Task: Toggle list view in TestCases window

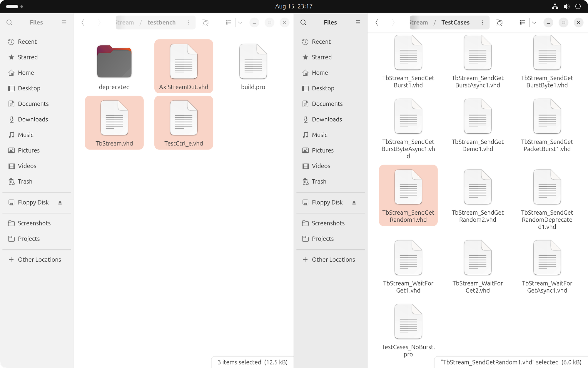Action: click(522, 22)
